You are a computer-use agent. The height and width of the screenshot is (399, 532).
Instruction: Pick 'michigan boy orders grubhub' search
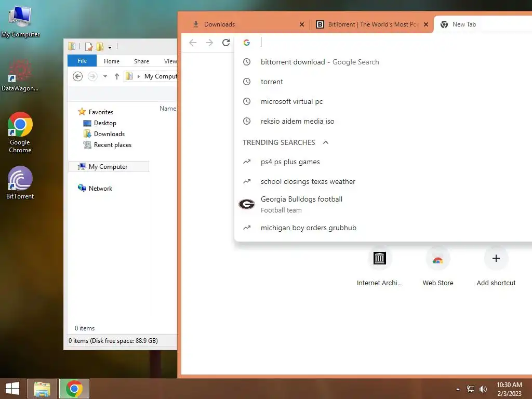(x=383, y=228)
